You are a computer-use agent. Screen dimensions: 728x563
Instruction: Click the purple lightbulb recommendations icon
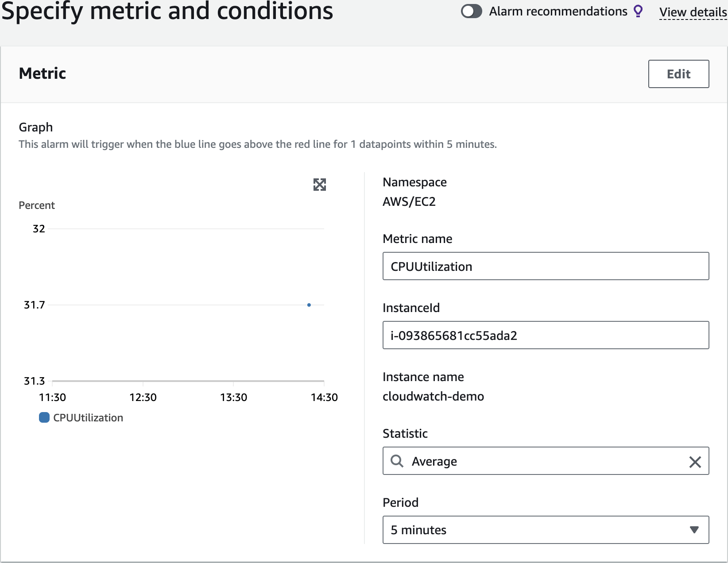(638, 11)
